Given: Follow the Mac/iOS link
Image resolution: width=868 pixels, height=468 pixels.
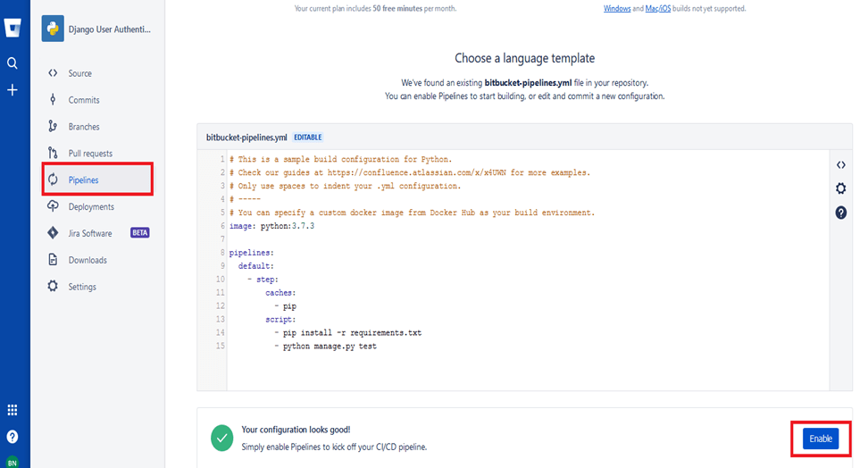Looking at the screenshot, I should [x=657, y=8].
